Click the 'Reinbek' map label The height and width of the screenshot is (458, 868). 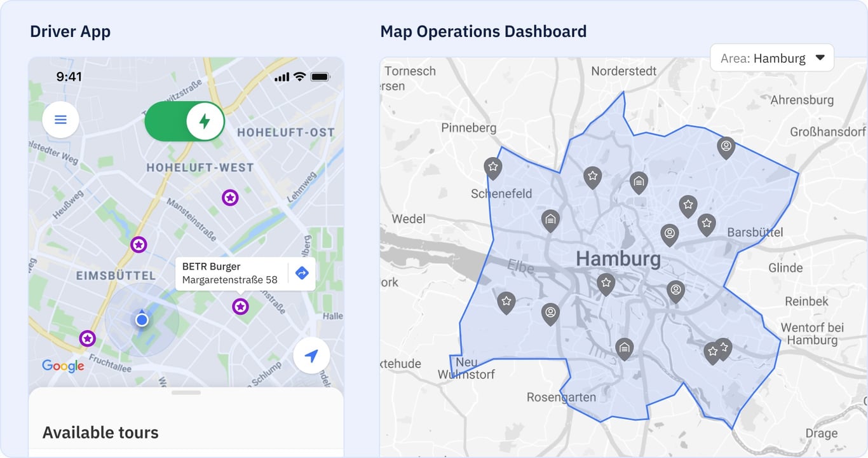(x=806, y=302)
